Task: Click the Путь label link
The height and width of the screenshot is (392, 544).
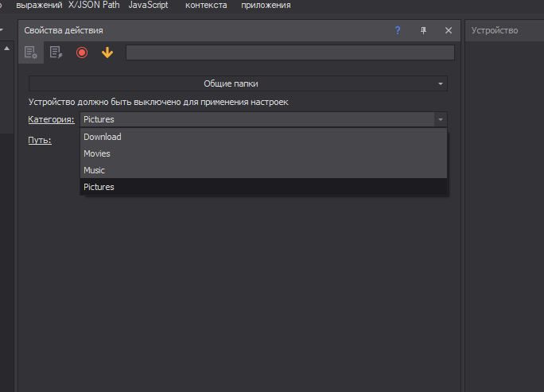Action: tap(40, 140)
